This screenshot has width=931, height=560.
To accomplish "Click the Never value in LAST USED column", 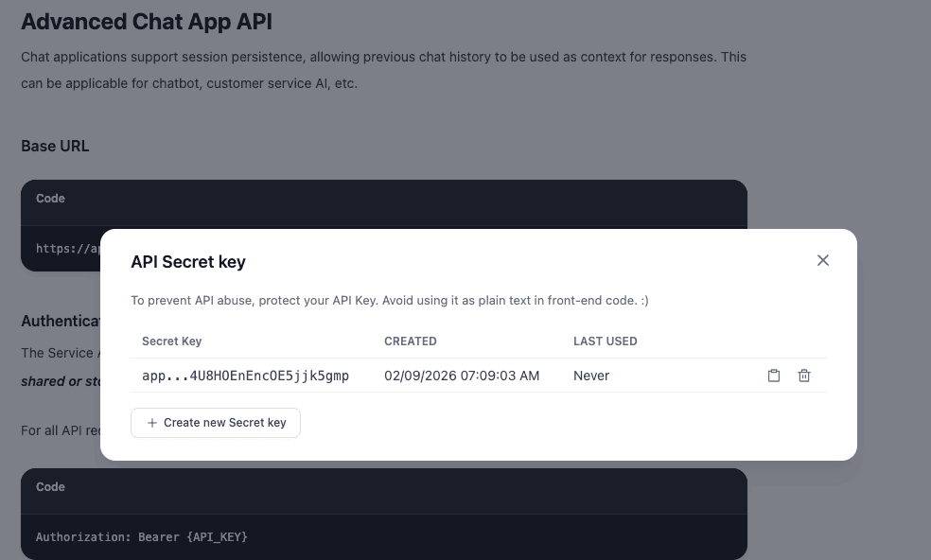I will click(590, 376).
